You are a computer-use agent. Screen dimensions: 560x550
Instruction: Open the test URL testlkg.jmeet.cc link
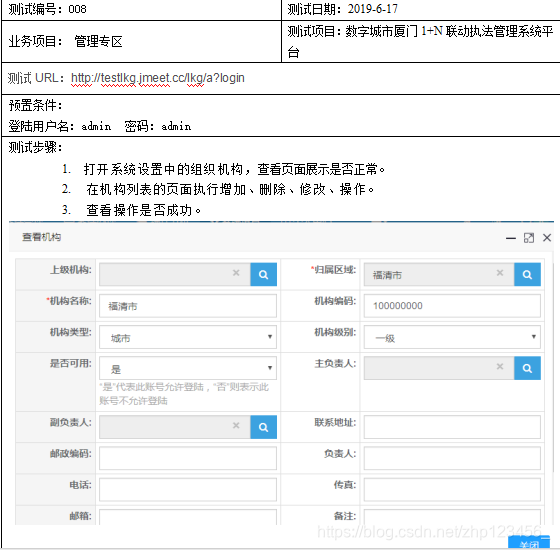(x=158, y=78)
